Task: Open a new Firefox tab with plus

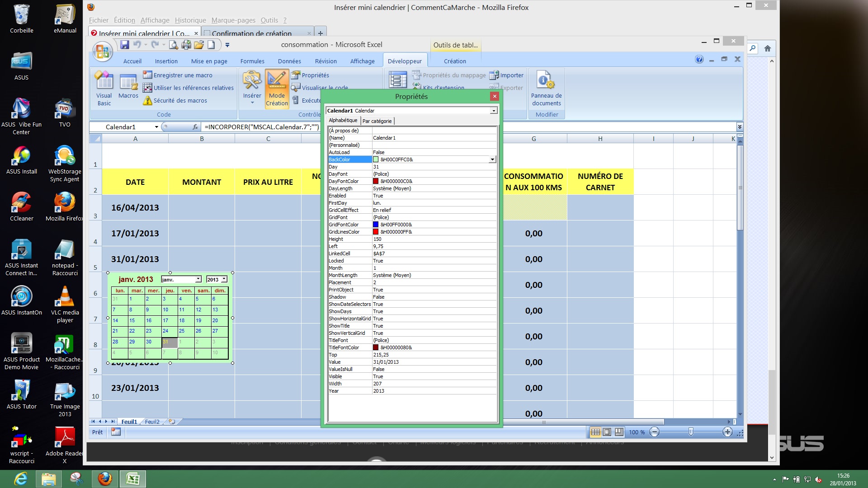Action: pos(320,33)
